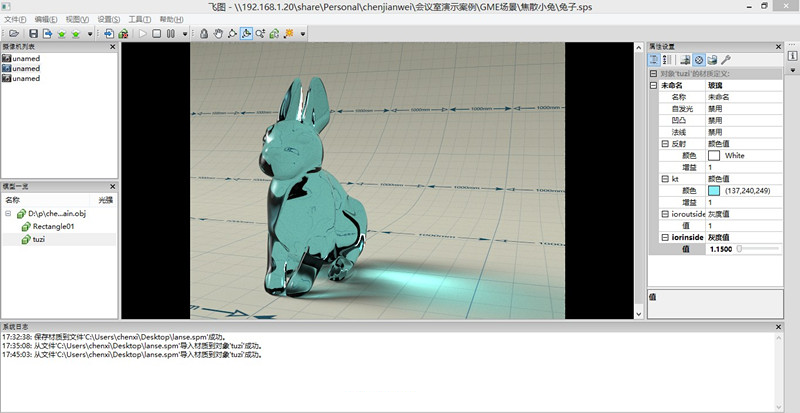Click the highlighted active camera tool icon
The height and width of the screenshot is (413, 800).
coord(246,34)
